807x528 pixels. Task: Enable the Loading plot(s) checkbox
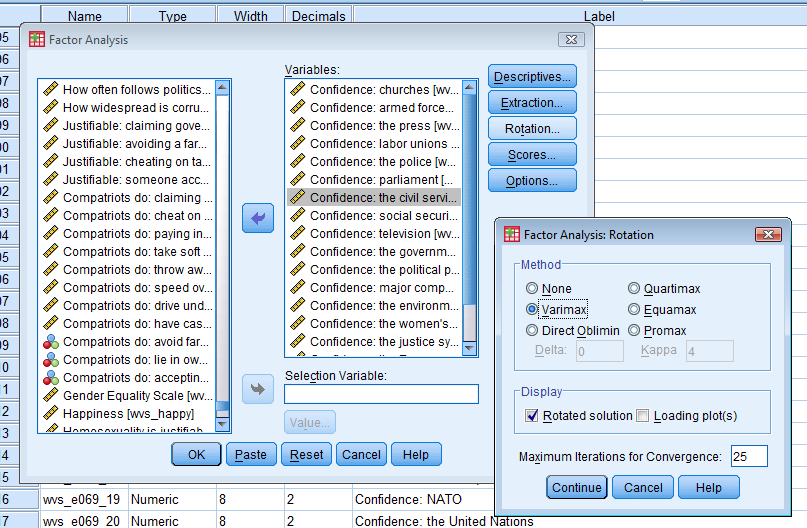pos(644,416)
